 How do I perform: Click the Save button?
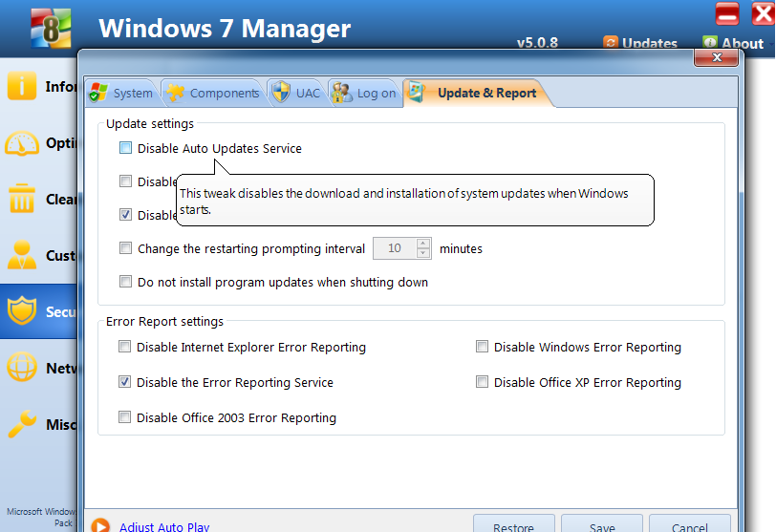[x=602, y=524]
